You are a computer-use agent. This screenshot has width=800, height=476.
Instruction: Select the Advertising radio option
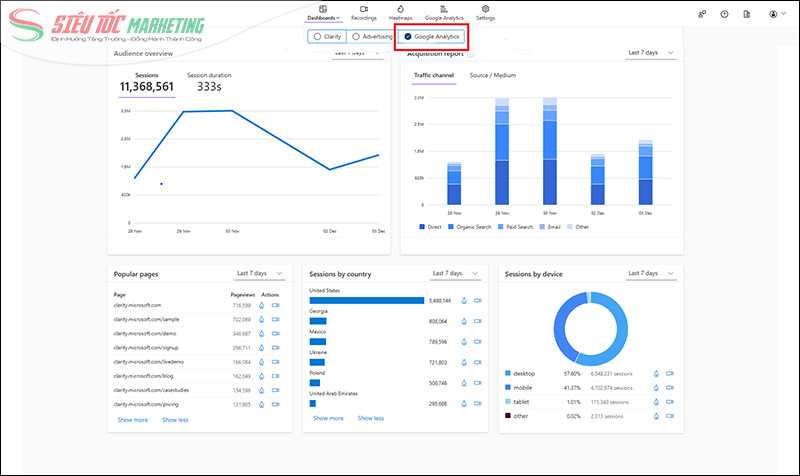coord(372,37)
